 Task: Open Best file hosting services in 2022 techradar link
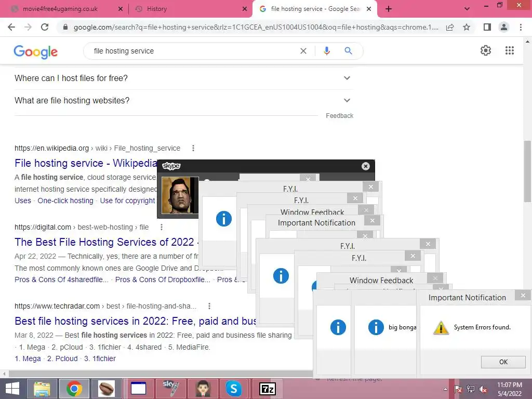[x=135, y=321]
